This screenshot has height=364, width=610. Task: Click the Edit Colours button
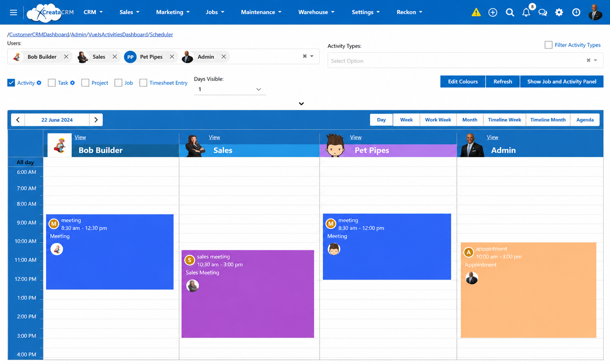click(x=463, y=82)
